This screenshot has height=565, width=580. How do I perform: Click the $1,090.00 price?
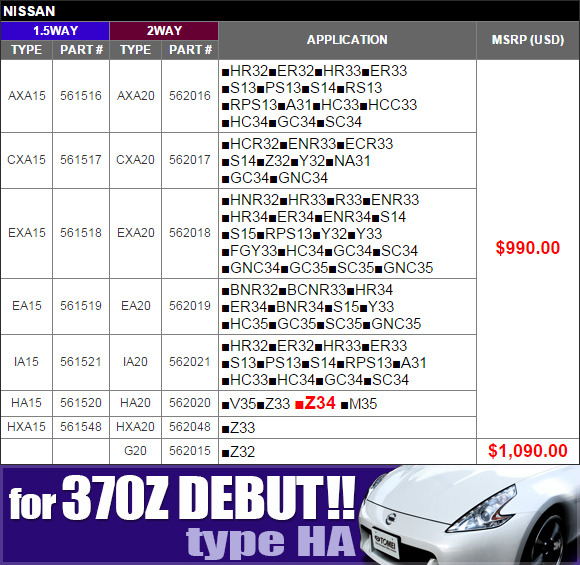528,451
